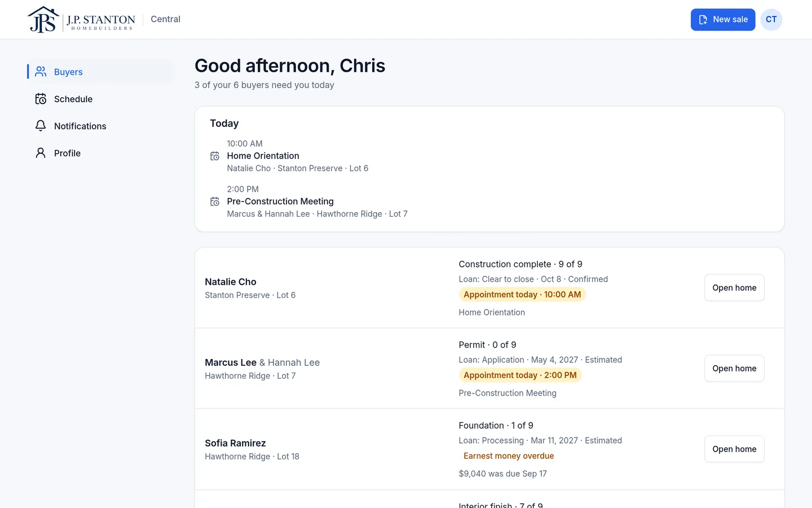Click the Notifications bell icon

coord(41,126)
